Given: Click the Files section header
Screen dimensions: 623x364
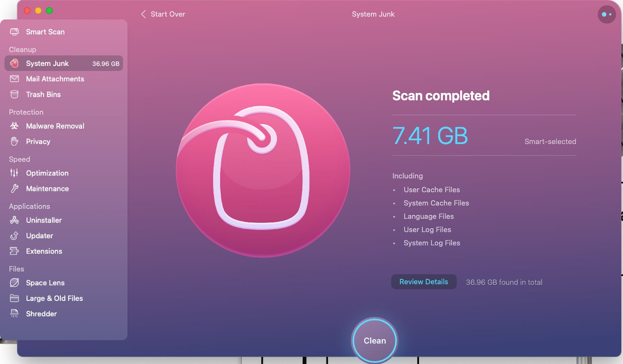Looking at the screenshot, I should 17,269.
